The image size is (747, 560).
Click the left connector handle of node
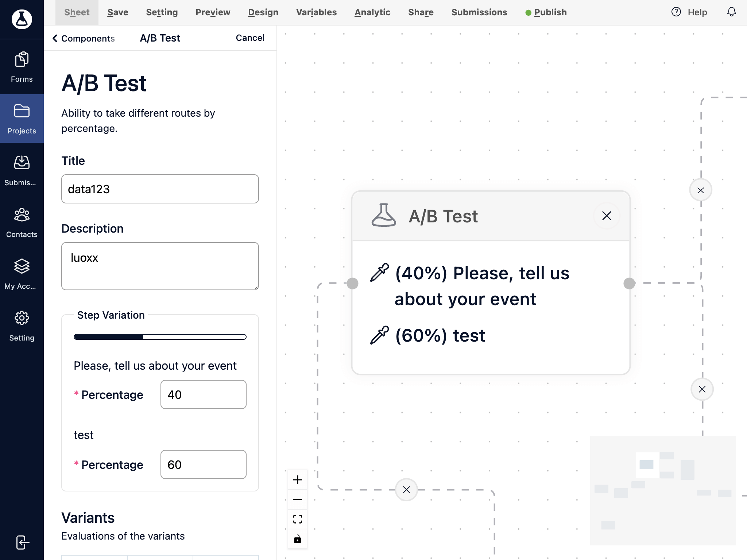point(352,283)
